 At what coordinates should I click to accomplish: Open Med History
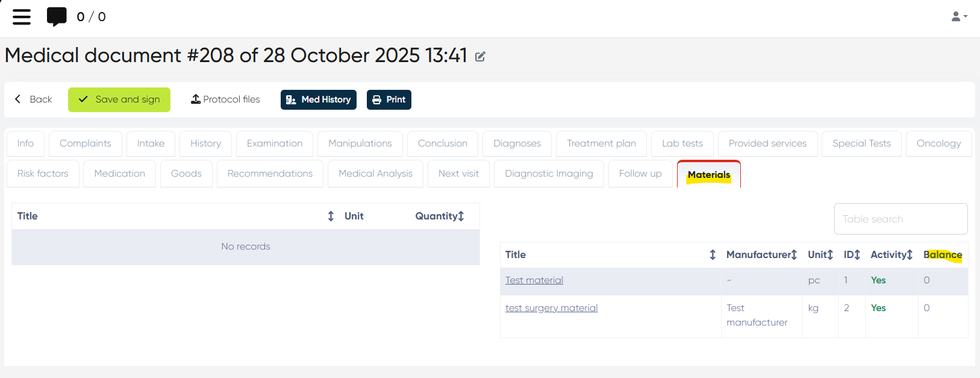[319, 99]
